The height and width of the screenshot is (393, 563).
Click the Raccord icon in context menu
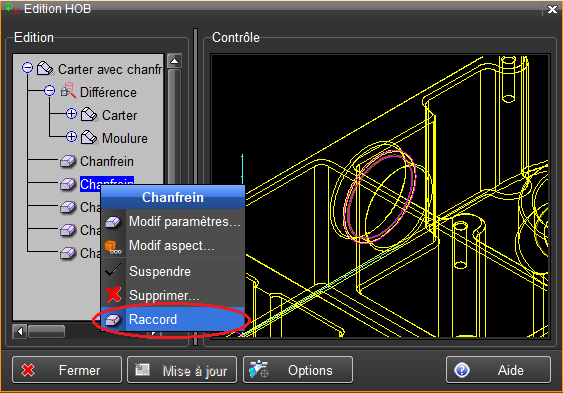113,319
